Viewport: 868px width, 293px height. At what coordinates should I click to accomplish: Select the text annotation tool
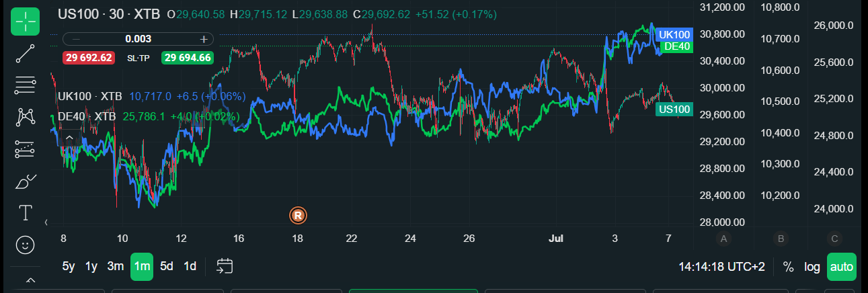(26, 213)
